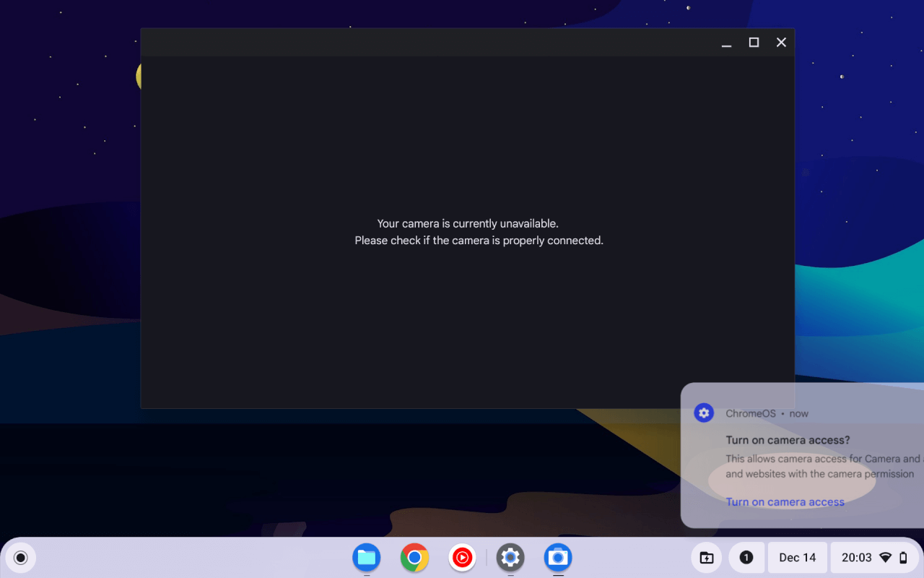Screen dimensions: 924x578
Task: Click the Wi-Fi icon in the status area
Action: click(886, 557)
